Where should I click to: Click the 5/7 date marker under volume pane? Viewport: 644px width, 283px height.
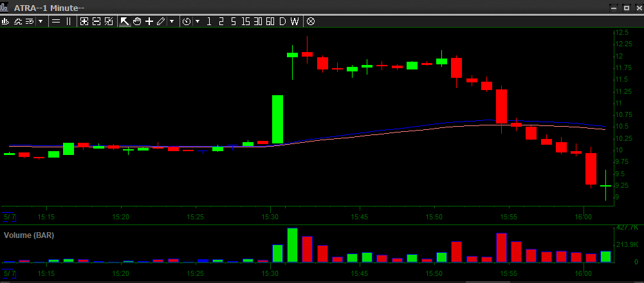pyautogui.click(x=8, y=273)
